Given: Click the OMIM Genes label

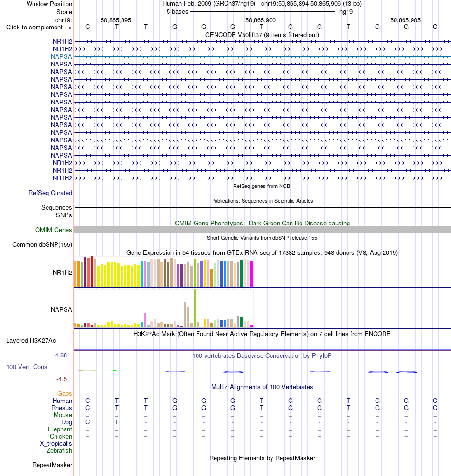Looking at the screenshot, I should 54,230.
